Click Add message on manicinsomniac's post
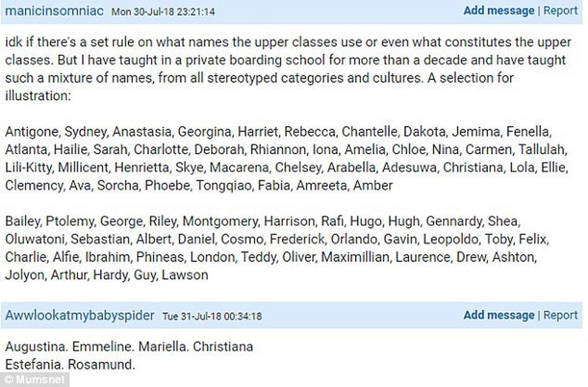This screenshot has height=387, width=588. tap(498, 10)
